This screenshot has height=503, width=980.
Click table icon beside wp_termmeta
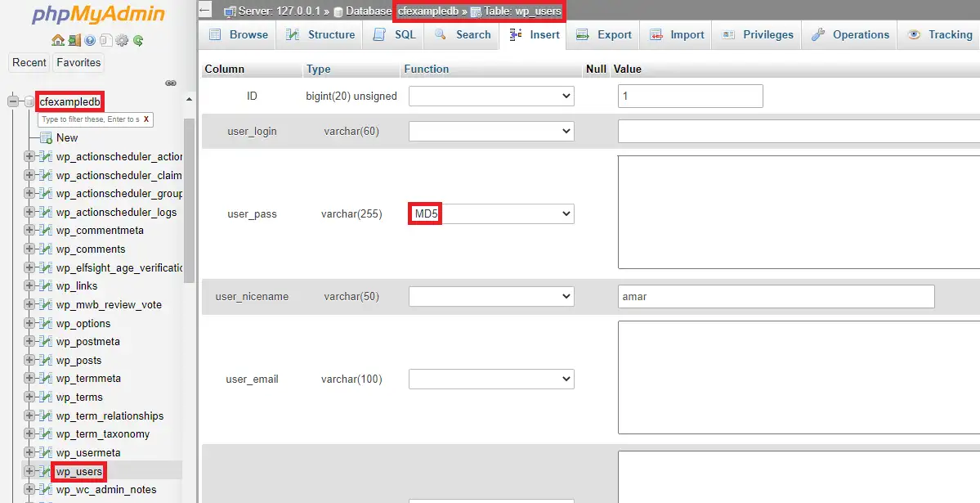[x=45, y=379]
